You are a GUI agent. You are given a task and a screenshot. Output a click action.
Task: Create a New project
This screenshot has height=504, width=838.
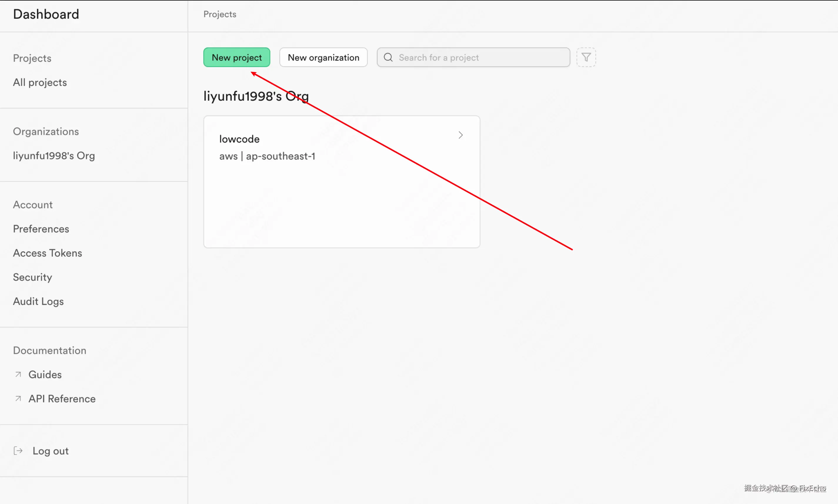237,57
